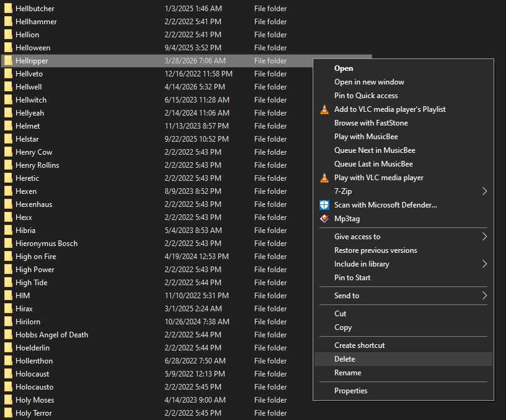Expand the Send to submenu arrow
The image size is (506, 420).
[x=484, y=296]
